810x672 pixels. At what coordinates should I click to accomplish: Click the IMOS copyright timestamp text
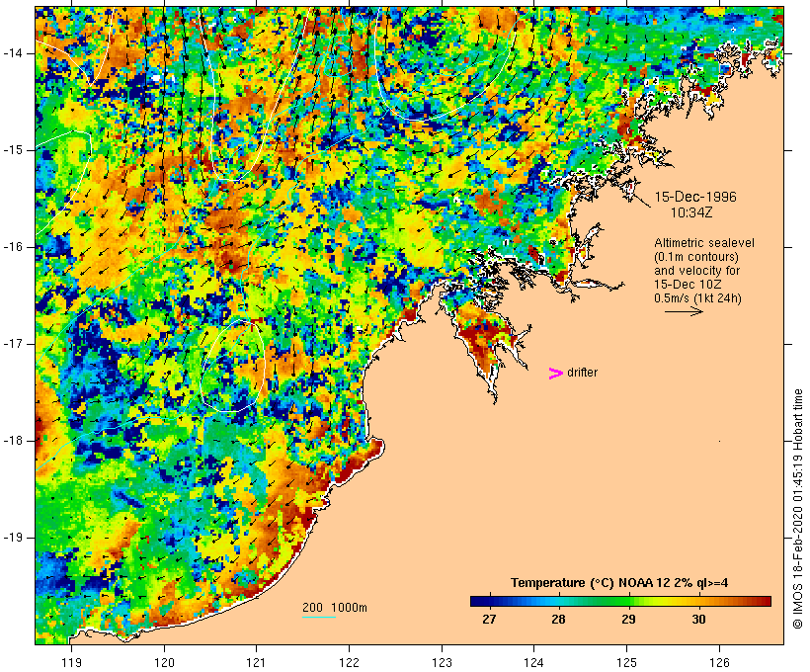point(797,509)
